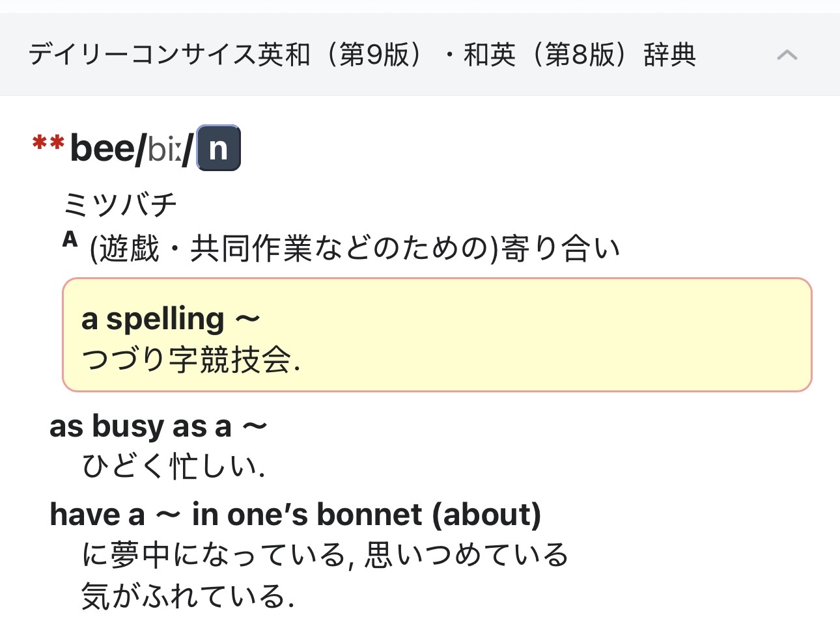
Task: Tap the pronunciation /biː/ text
Action: [x=164, y=150]
